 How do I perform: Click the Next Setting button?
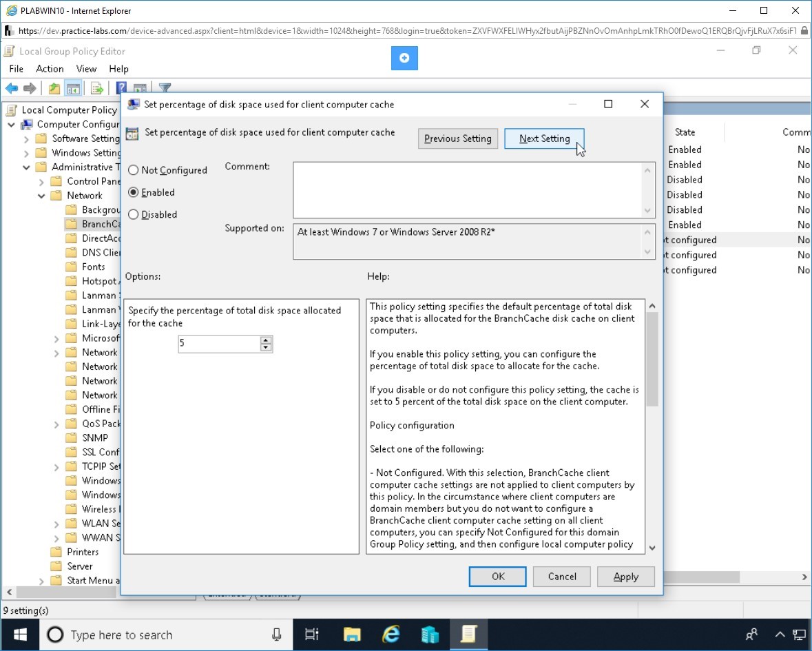coord(544,138)
